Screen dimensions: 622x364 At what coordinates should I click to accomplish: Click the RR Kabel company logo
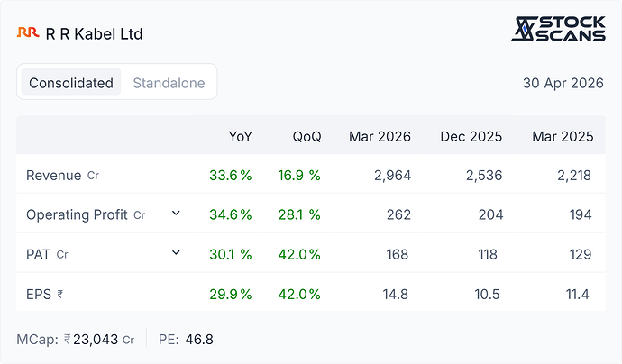tap(28, 32)
